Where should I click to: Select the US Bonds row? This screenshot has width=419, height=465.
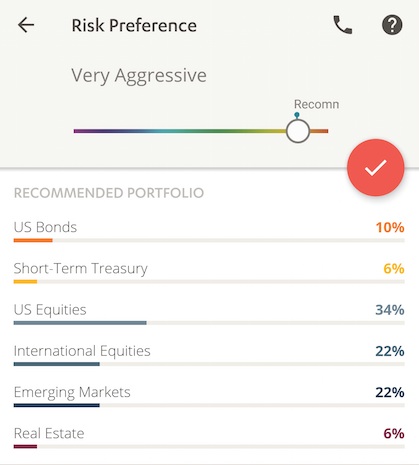209,231
